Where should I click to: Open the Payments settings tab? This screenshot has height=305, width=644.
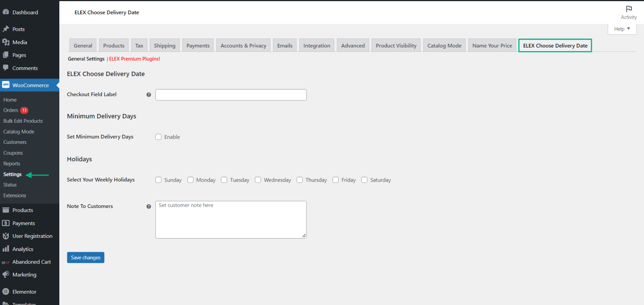pos(198,45)
